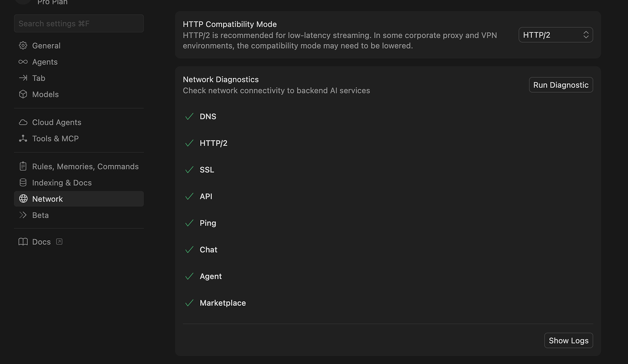Open General settings section
Screen dimensions: 628x364
click(79, 45)
